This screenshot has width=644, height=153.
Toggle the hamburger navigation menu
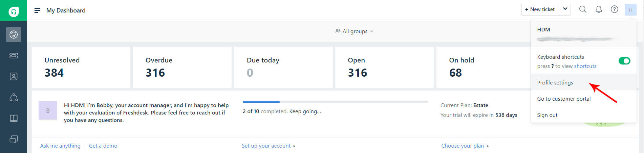[37, 10]
